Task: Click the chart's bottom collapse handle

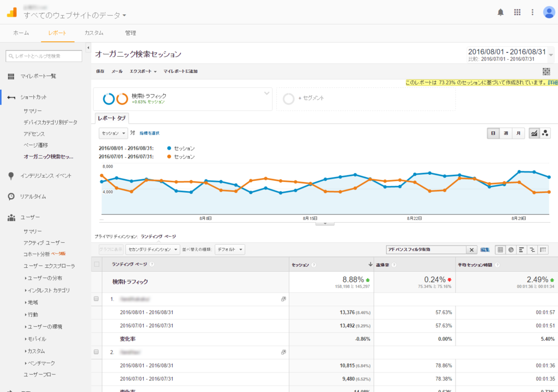Action: click(x=325, y=224)
